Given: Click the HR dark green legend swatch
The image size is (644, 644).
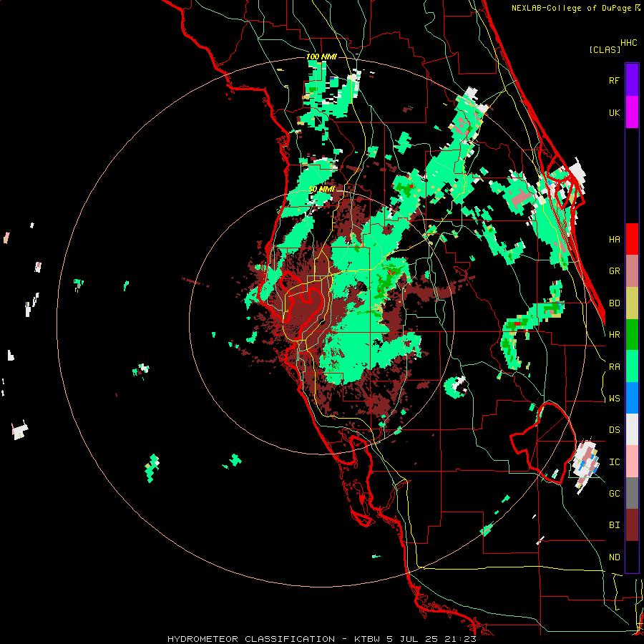Looking at the screenshot, I should (x=632, y=335).
